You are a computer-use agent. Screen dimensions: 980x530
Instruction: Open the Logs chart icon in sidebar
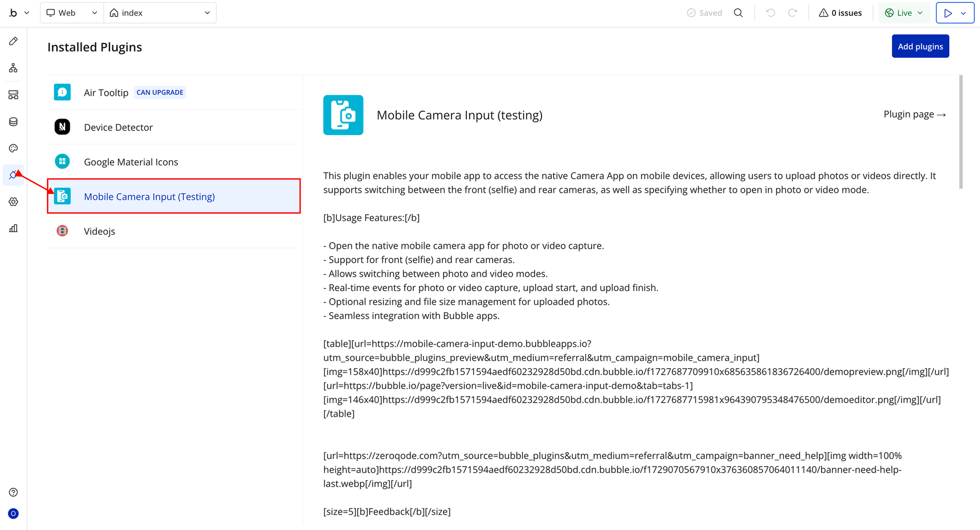coord(13,229)
